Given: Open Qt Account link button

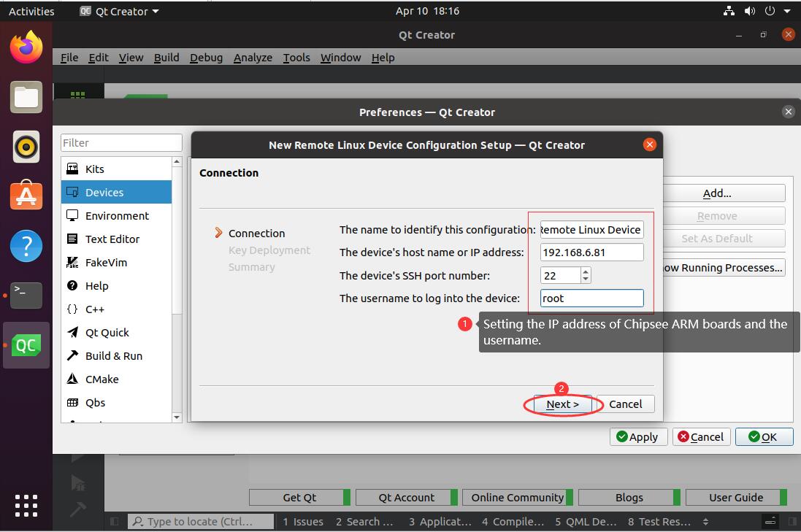Looking at the screenshot, I should (x=407, y=497).
